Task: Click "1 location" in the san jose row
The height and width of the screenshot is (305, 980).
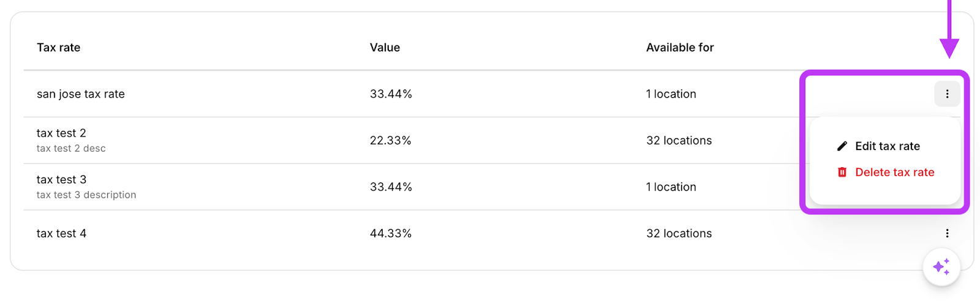Action: click(x=671, y=94)
